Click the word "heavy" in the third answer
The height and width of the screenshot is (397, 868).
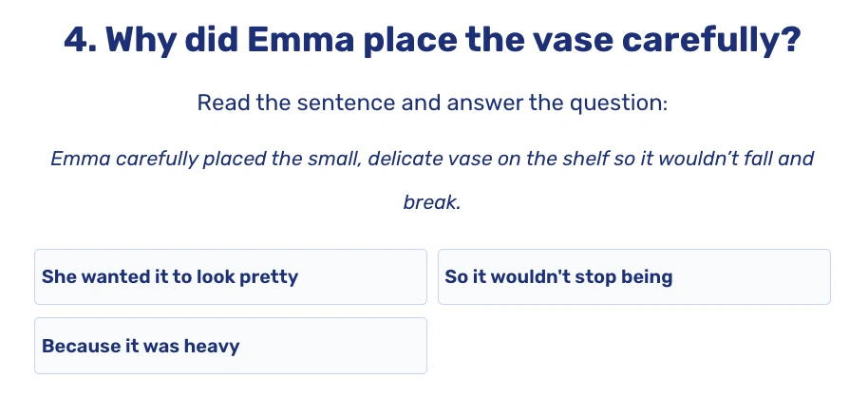(x=211, y=346)
